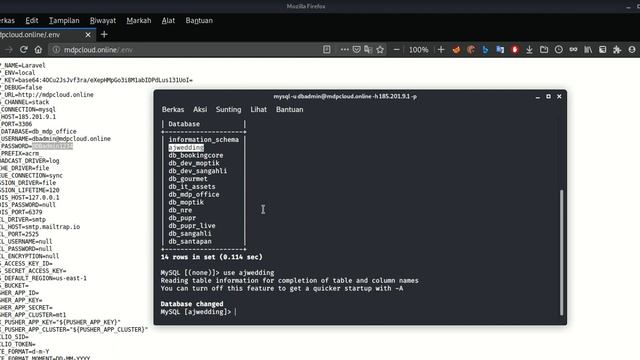Click DATABASE=db_mdp_office line in page
The image size is (640, 360).
(38, 131)
